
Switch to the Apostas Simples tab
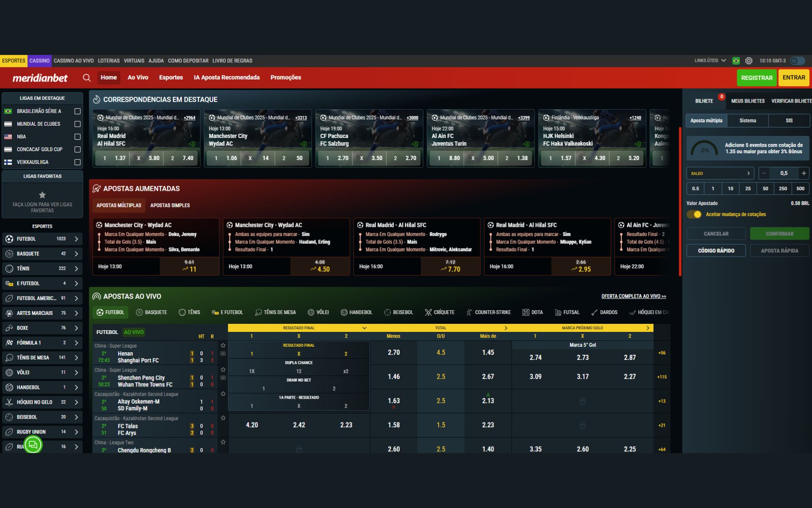click(x=170, y=205)
